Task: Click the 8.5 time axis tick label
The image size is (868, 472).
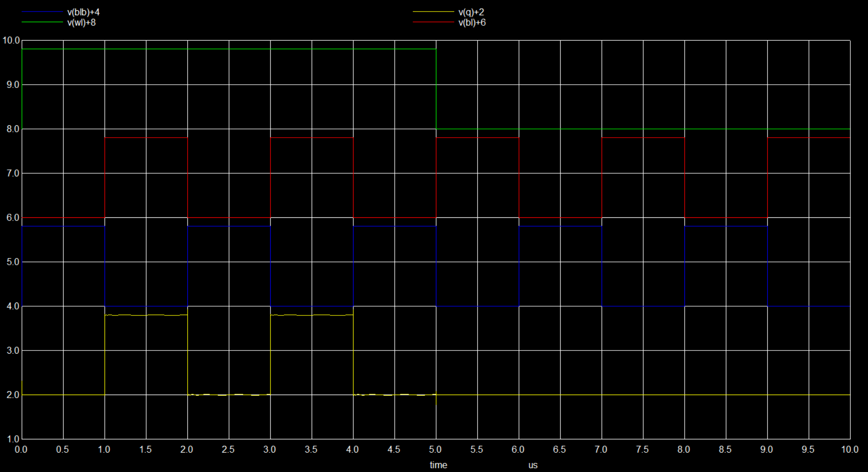Action: coord(725,449)
